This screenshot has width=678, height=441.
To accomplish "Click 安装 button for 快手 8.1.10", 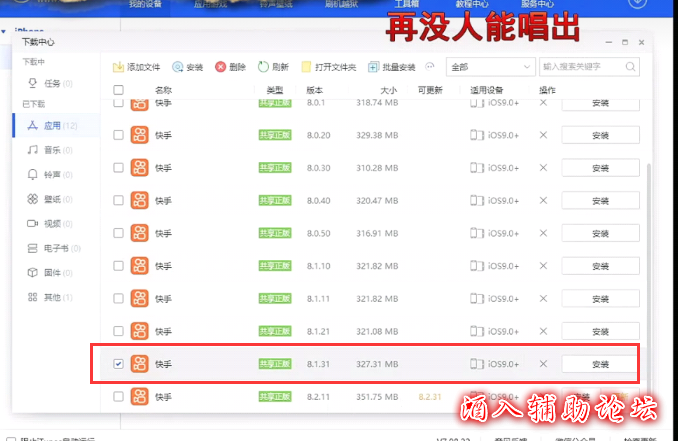I will point(600,266).
